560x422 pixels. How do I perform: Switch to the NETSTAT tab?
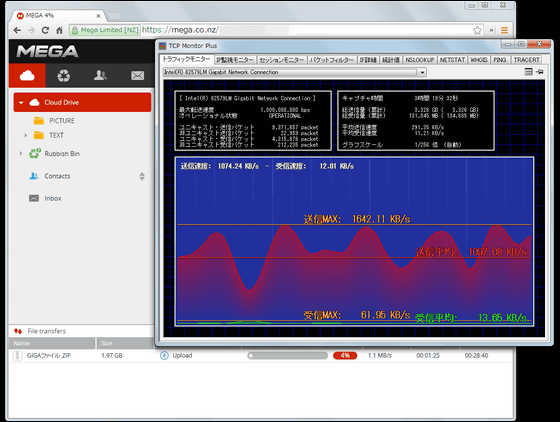coord(452,60)
